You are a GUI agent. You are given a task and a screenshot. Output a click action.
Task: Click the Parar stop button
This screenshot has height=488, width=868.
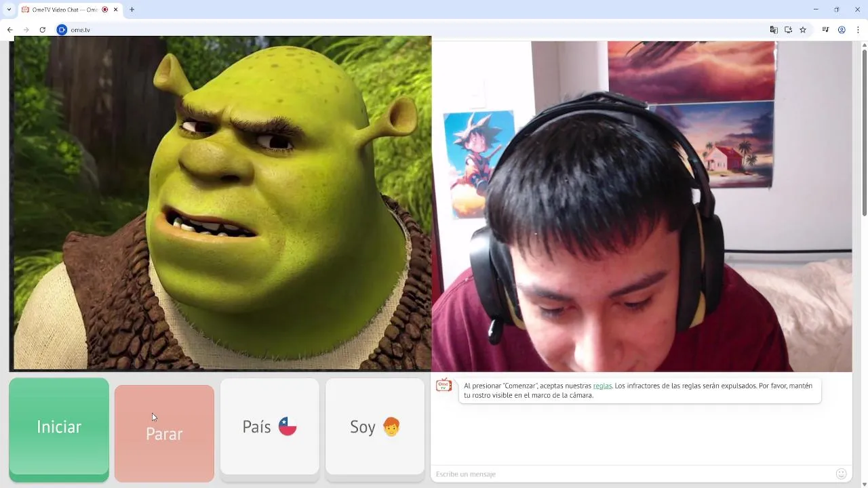[164, 433]
